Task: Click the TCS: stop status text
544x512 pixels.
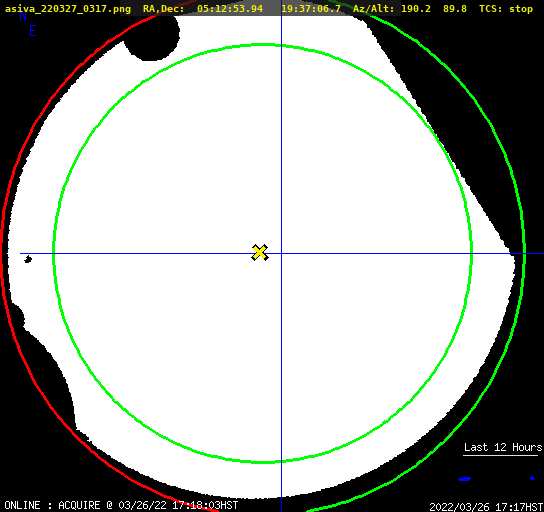Action: click(x=506, y=9)
